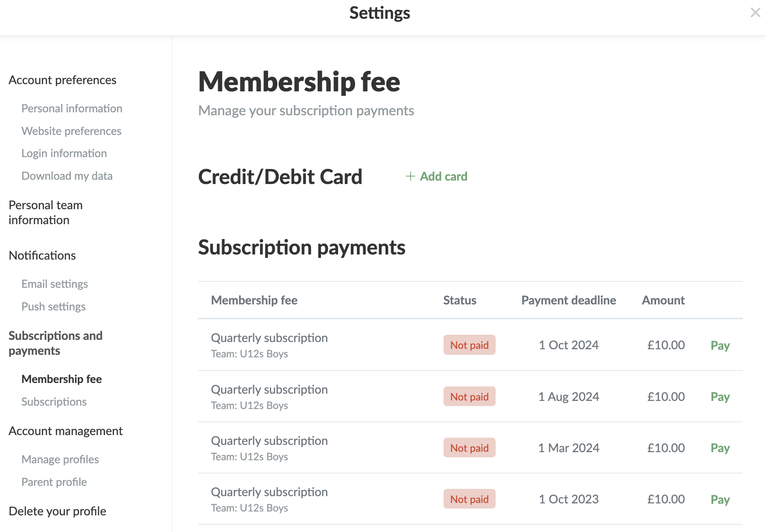Screen dimensions: 765x532
Task: Open Login information page
Action: point(64,153)
